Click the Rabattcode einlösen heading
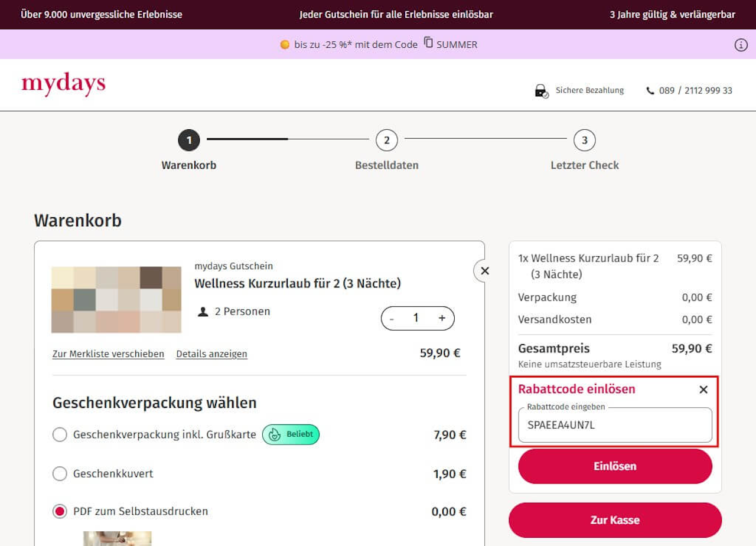Viewport: 756px width, 546px height. [x=576, y=389]
